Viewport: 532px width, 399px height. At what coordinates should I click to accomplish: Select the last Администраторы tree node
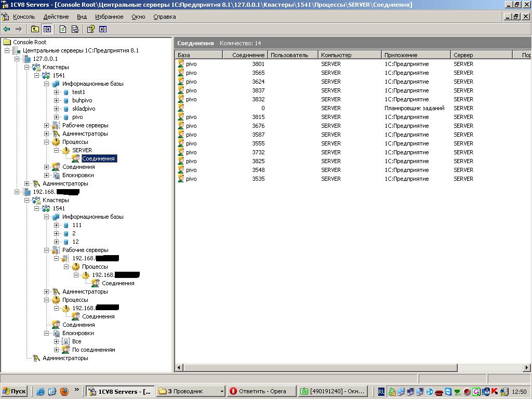65,358
